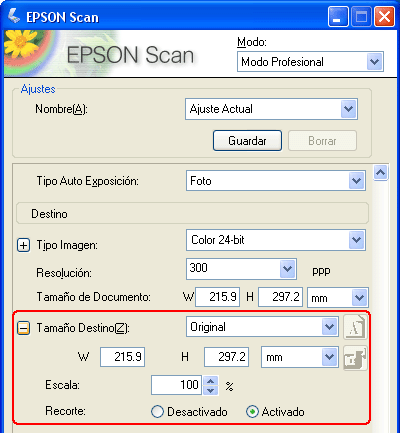This screenshot has width=400, height=433.
Task: Expand the Tipo Imagen plus box
Action: pyautogui.click(x=23, y=246)
